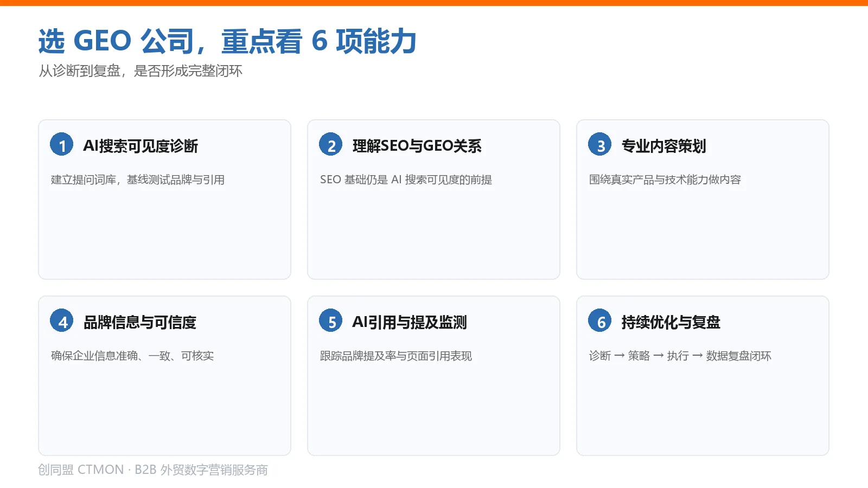Click the number 1 circle badge
Viewport: 868px width, 488px height.
click(x=61, y=145)
